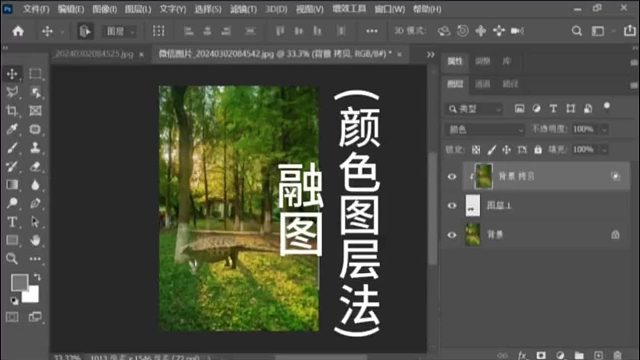This screenshot has height=360, width=640.
Task: Toggle Quick Mask mode
Action: point(12,317)
